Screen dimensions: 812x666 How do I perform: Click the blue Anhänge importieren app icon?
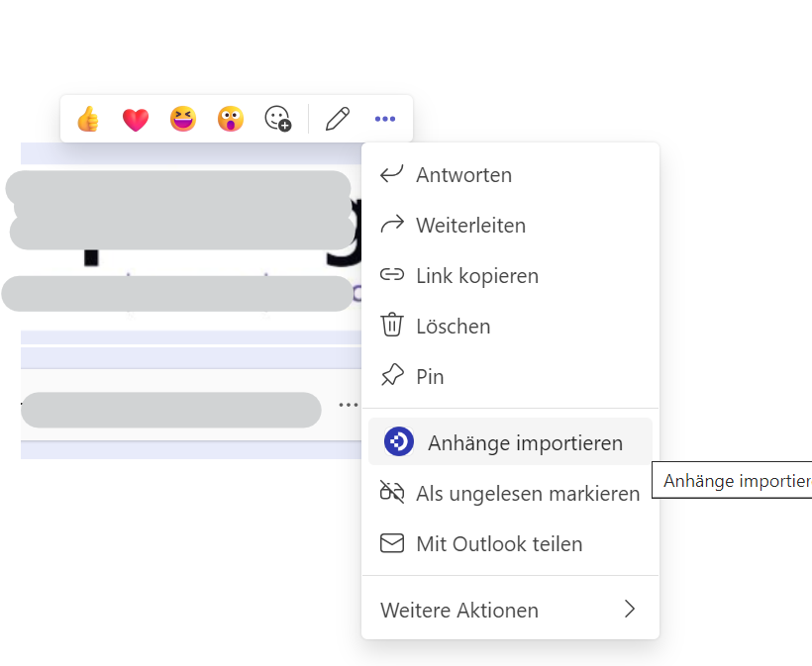[399, 442]
